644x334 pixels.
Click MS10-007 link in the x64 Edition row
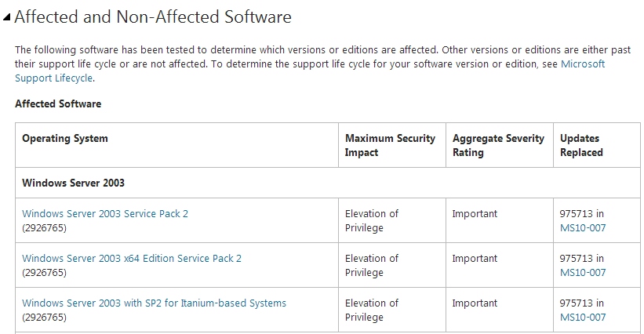click(583, 273)
